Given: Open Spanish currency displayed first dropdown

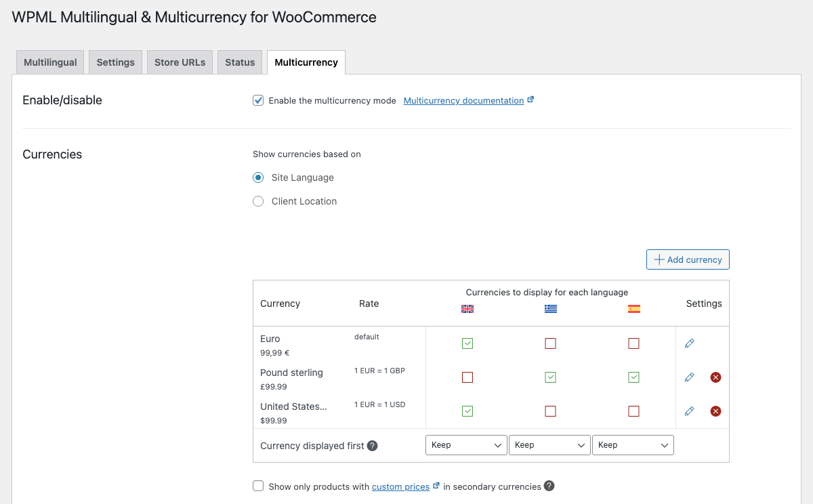Looking at the screenshot, I should pyautogui.click(x=633, y=445).
